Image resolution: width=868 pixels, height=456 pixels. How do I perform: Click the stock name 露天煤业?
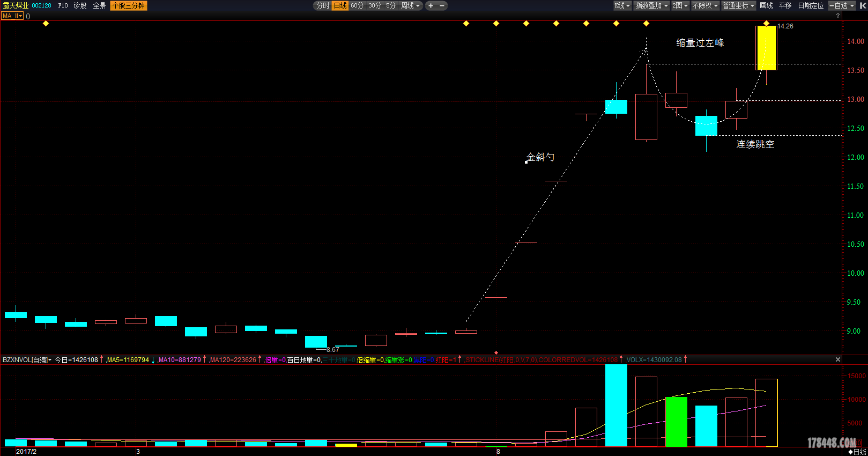[x=16, y=5]
